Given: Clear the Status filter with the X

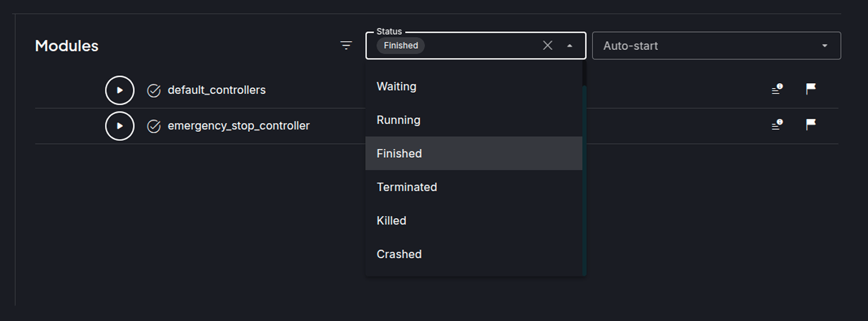Looking at the screenshot, I should pyautogui.click(x=547, y=45).
